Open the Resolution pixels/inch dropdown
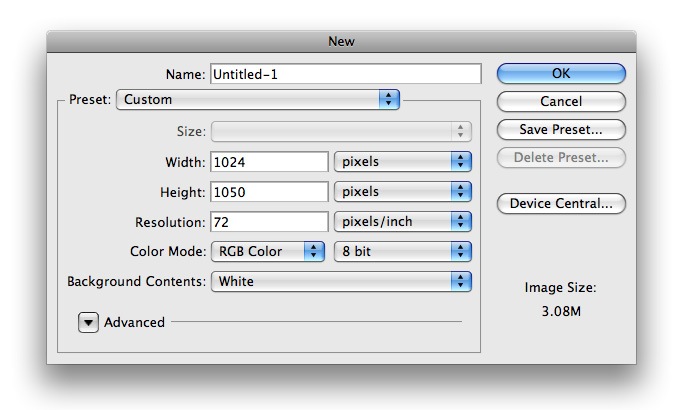691x410 pixels. point(403,222)
